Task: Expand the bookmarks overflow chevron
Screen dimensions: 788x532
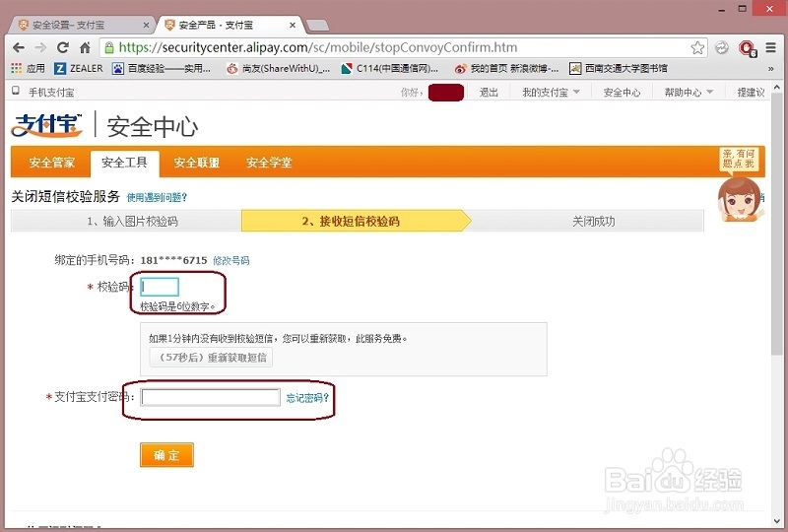Action: [771, 68]
